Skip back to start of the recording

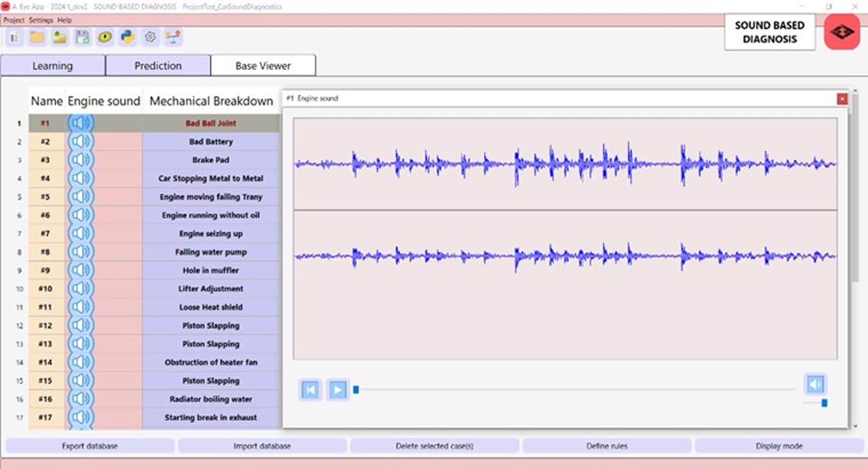point(310,390)
